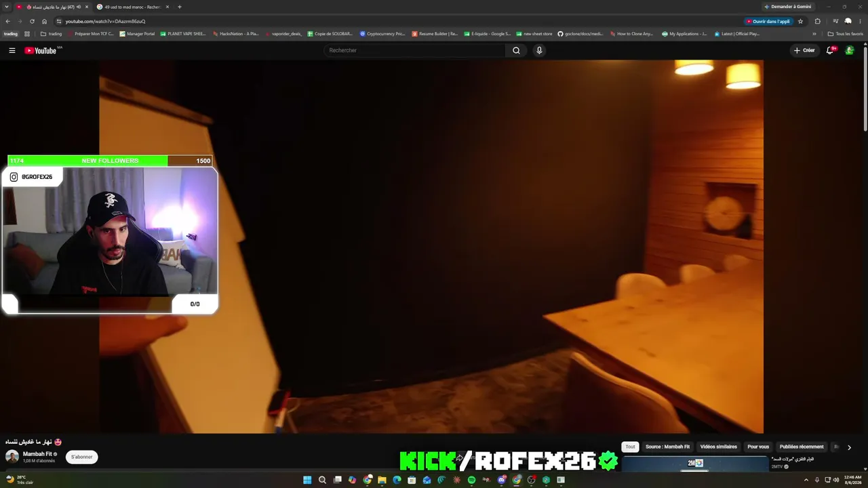Open the Windows Start menu
This screenshot has height=488, width=868.
(307, 480)
